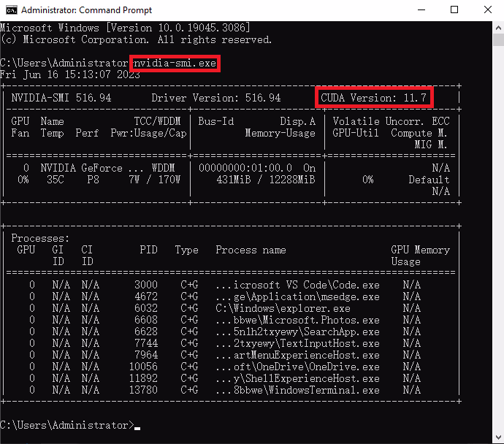This screenshot has width=504, height=444.
Task: Click PID 11892 in the process list
Action: [x=143, y=378]
